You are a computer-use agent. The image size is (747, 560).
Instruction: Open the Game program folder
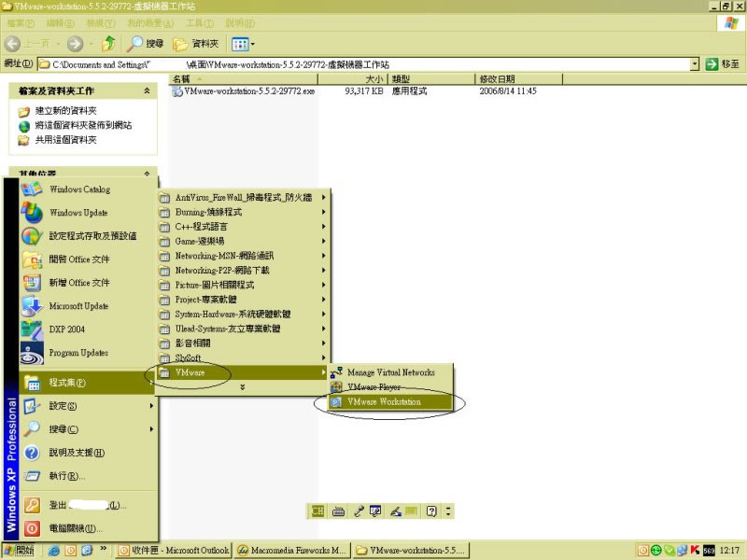(243, 241)
